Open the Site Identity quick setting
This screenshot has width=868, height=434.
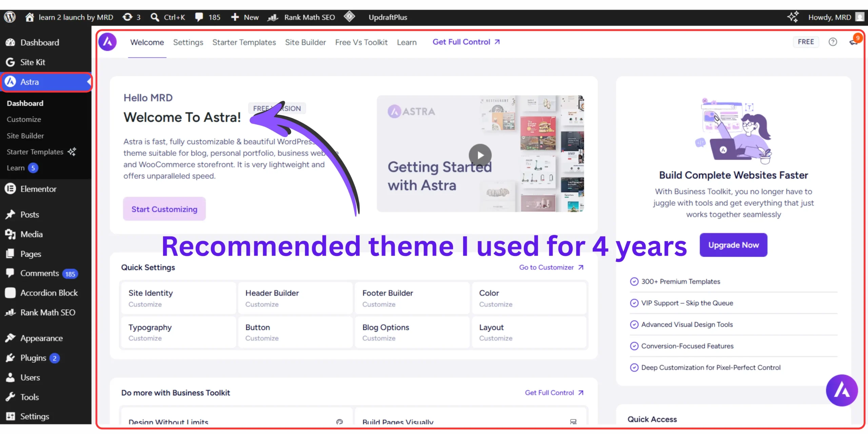(178, 298)
